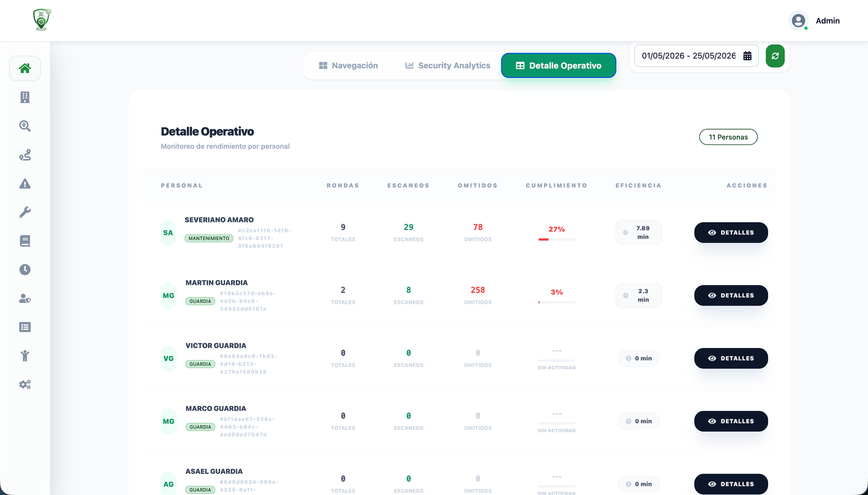
Task: Click the Personal column header
Action: tap(182, 186)
